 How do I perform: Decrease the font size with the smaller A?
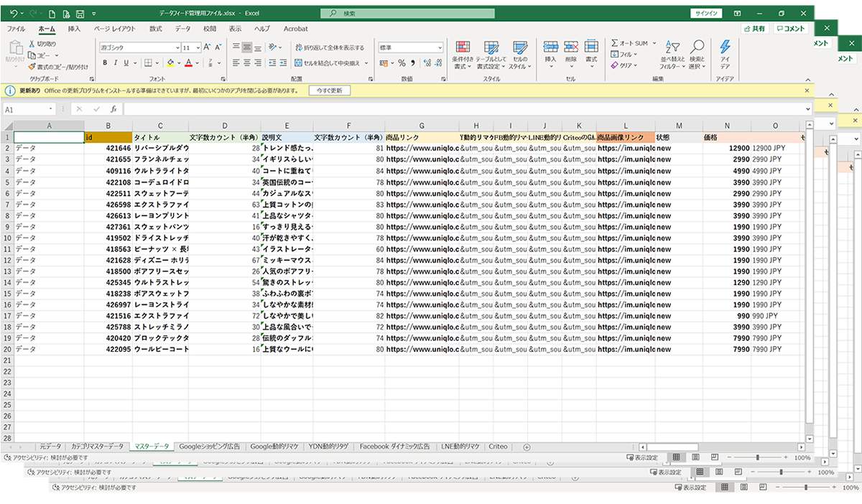pyautogui.click(x=218, y=47)
